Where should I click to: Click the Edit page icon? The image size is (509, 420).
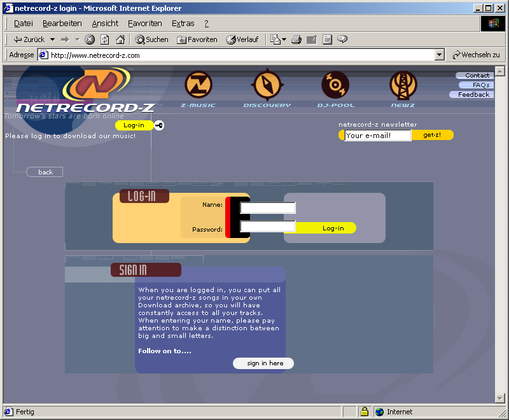pos(312,39)
